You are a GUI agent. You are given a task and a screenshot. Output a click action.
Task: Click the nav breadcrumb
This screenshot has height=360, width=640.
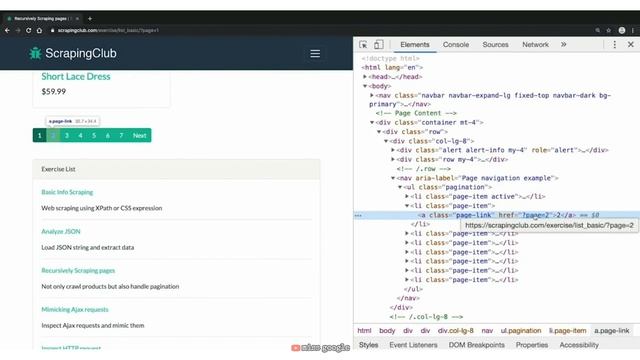487,331
